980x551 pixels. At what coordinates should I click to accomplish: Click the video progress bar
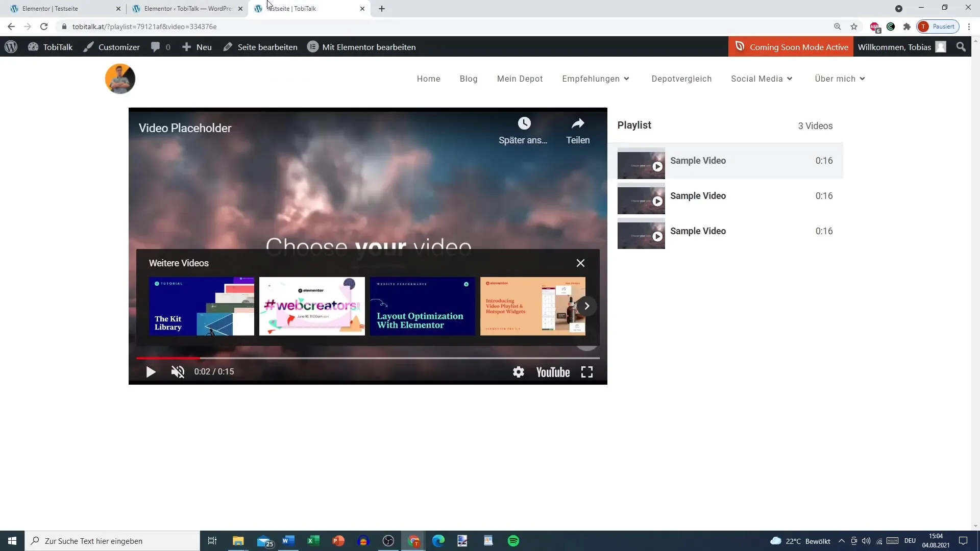[367, 358]
